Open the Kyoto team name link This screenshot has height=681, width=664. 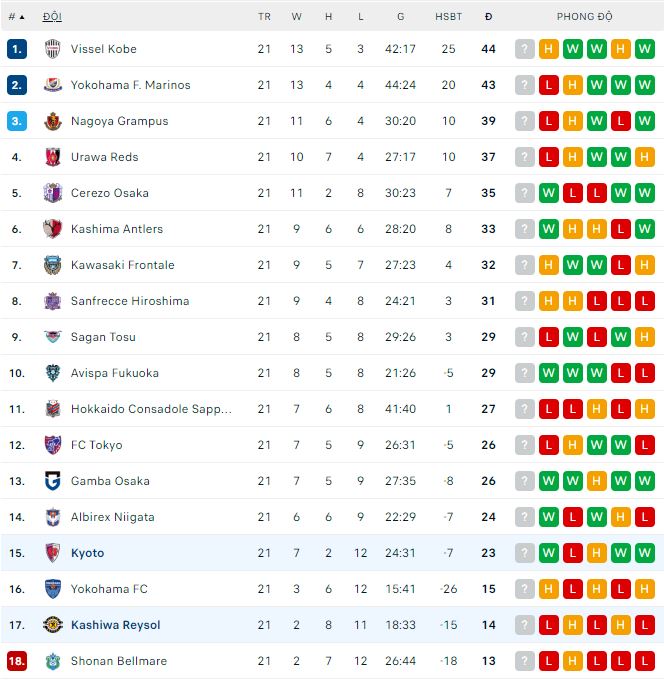[87, 553]
